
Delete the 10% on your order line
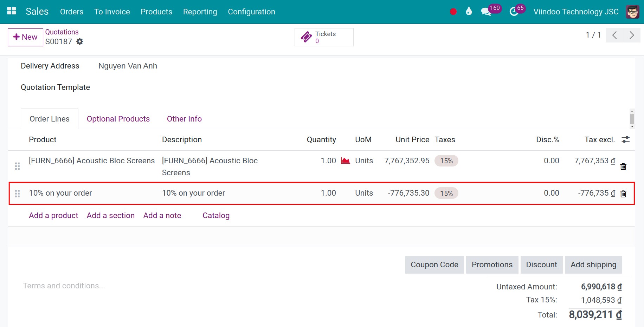point(623,194)
